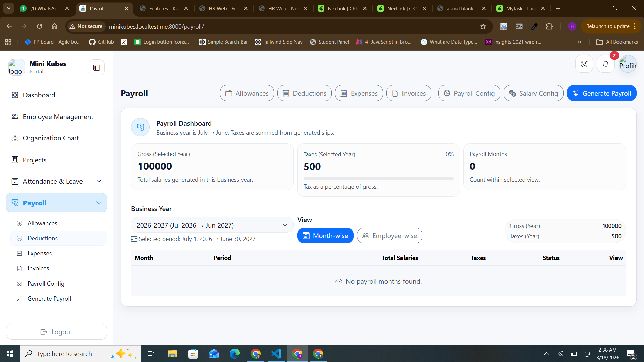
Task: Open Deductions in sidebar submenu
Action: (43, 238)
